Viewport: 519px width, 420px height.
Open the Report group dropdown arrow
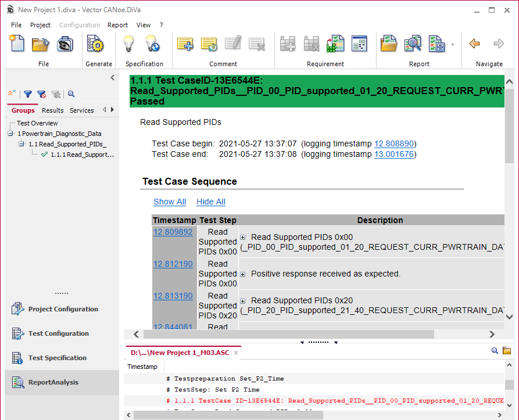453,44
